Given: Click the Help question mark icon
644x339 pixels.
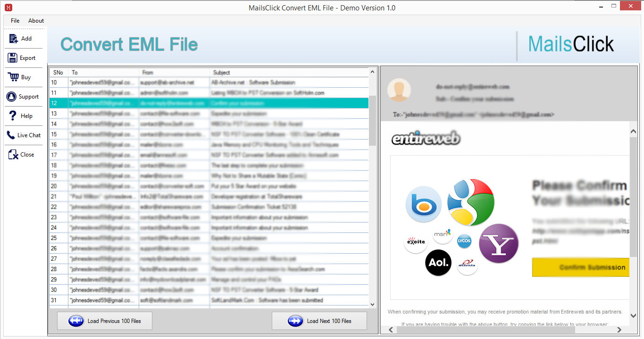Looking at the screenshot, I should (13, 116).
